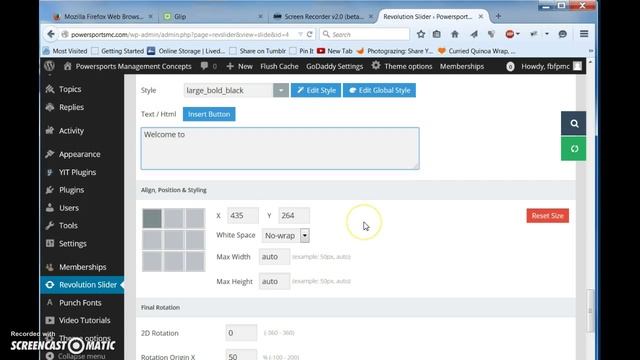Viewport: 640px width, 360px height.
Task: Switch to Screen Recorder v2.0 tab
Action: point(322,16)
